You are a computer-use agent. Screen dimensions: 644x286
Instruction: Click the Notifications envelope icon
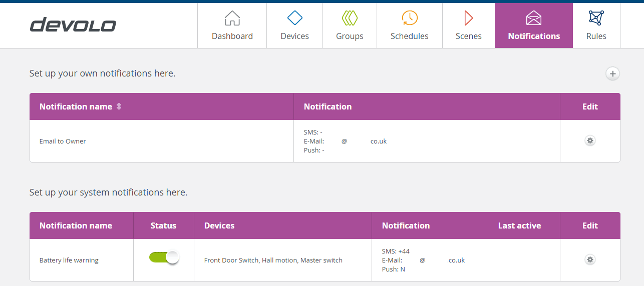pos(534,18)
